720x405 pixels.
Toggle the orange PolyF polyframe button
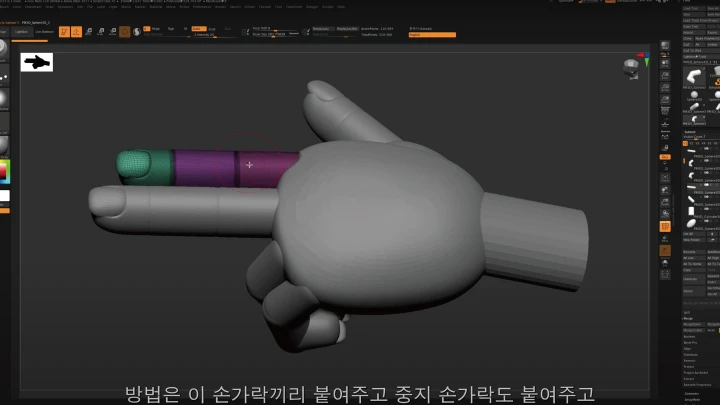pyautogui.click(x=665, y=226)
